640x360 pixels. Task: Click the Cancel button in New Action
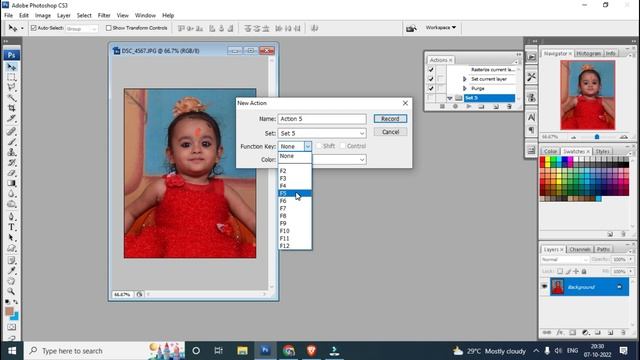(390, 132)
